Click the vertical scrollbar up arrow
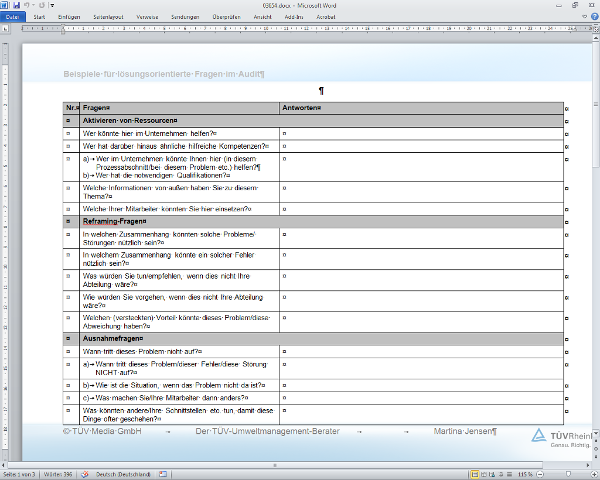600x480 pixels. point(594,37)
